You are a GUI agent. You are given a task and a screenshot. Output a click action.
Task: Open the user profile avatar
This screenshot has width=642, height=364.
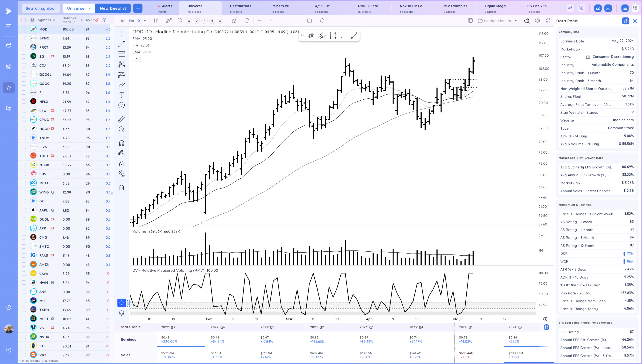click(9, 329)
